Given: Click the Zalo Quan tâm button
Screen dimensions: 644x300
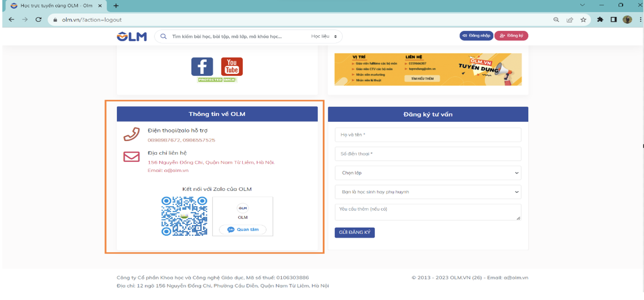Looking at the screenshot, I should [243, 229].
